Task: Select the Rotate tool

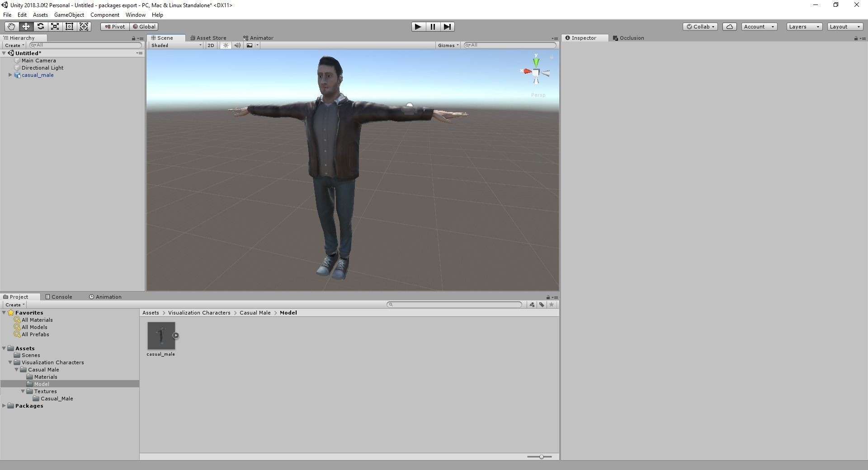Action: [40, 26]
